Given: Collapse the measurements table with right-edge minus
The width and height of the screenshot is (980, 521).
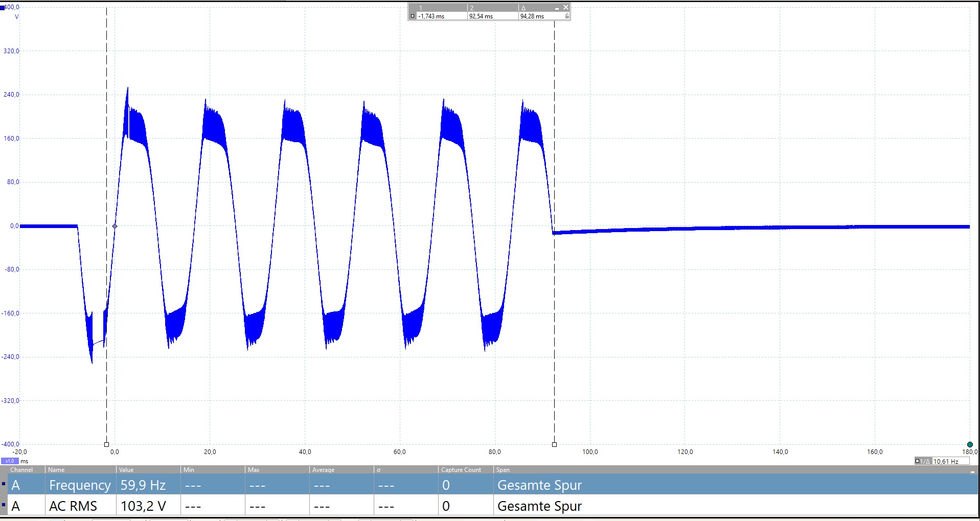Looking at the screenshot, I should (972, 471).
